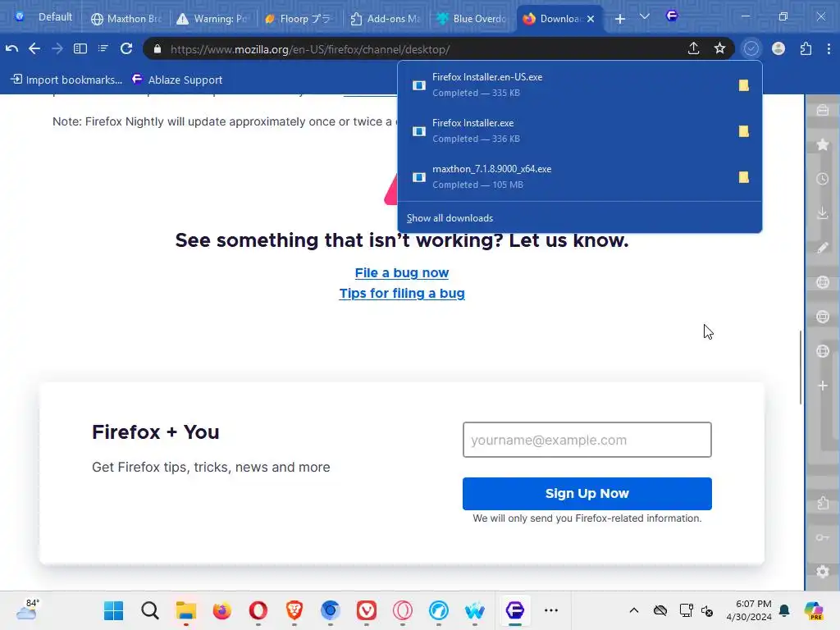Switch to the Maxthon Browser tab
Image resolution: width=840 pixels, height=630 pixels.
pyautogui.click(x=126, y=19)
